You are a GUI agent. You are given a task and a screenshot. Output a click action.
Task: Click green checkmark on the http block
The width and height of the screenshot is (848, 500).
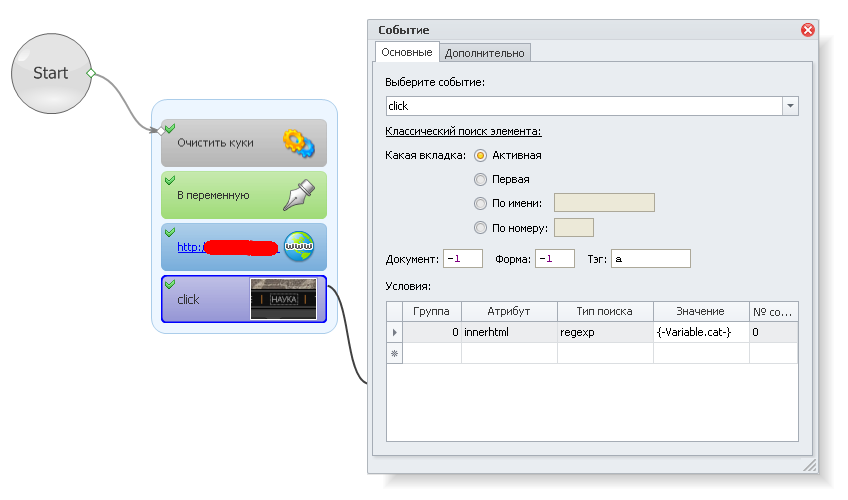coord(170,232)
